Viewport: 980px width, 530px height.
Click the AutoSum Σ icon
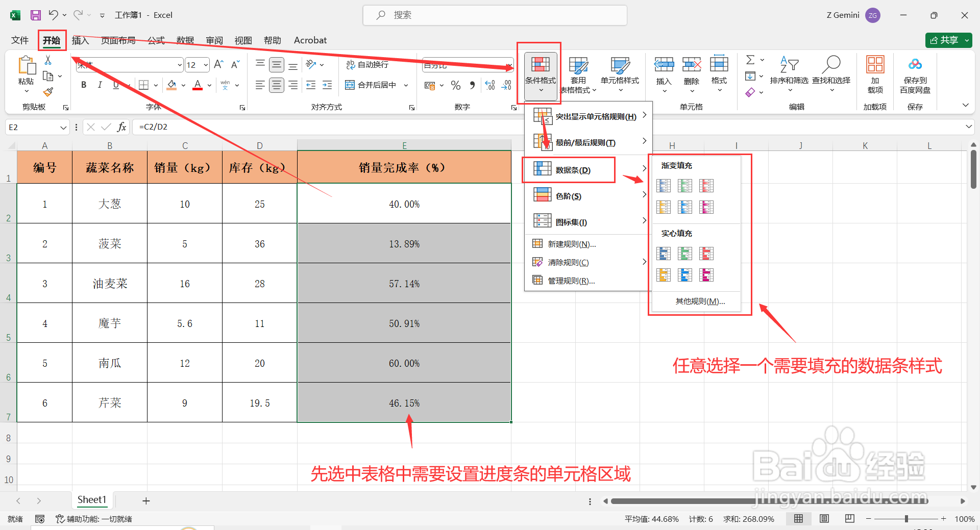750,59
